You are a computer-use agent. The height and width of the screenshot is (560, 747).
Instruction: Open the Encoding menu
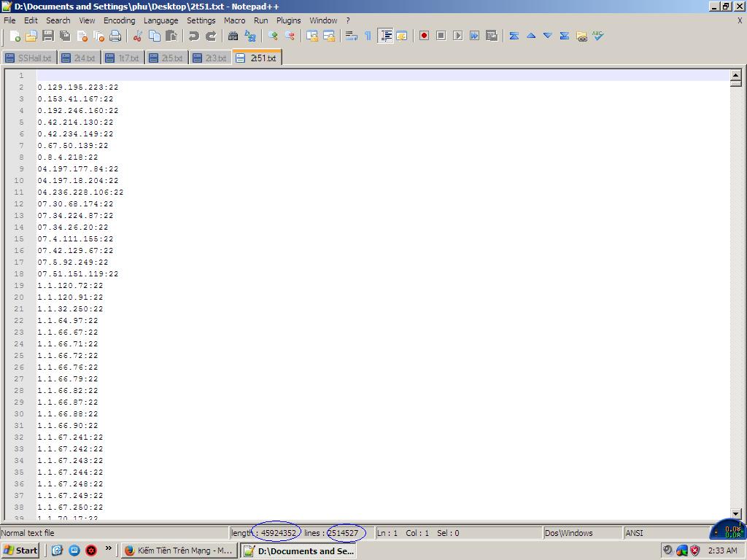[119, 20]
